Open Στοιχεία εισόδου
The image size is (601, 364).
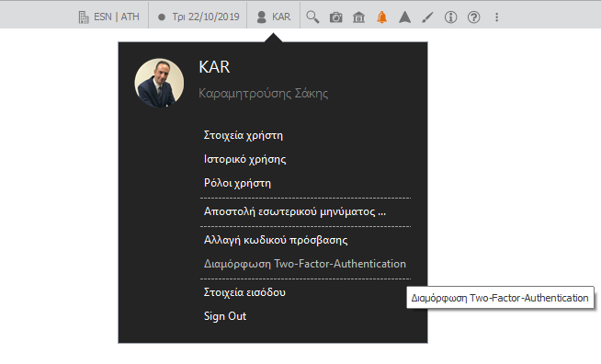pyautogui.click(x=244, y=292)
